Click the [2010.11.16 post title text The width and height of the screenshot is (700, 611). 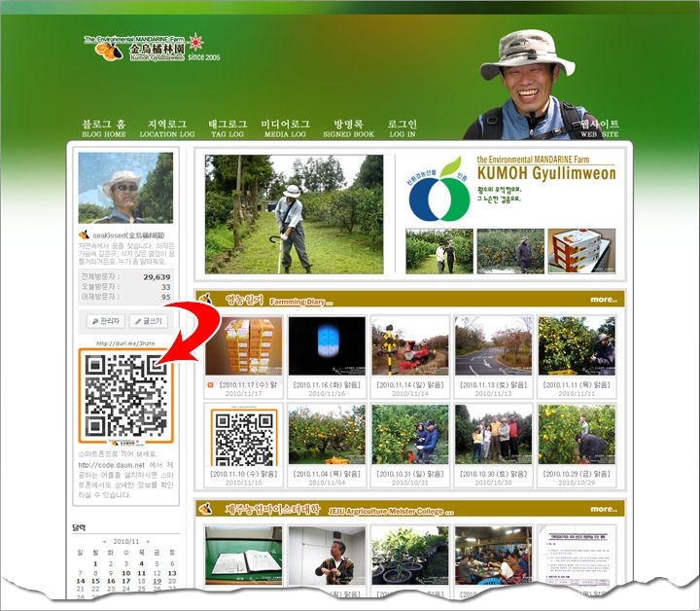327,384
